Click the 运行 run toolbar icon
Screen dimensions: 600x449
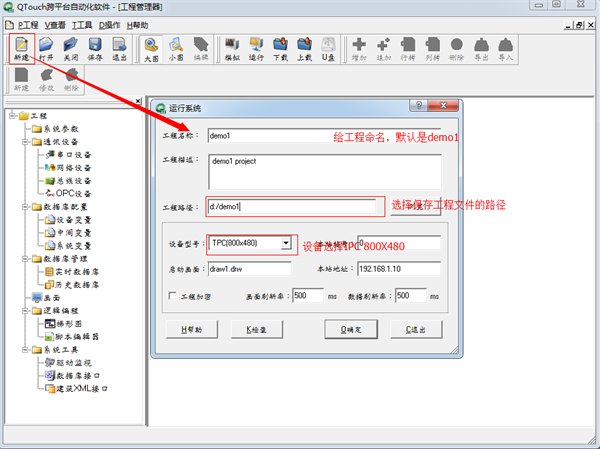pos(256,48)
